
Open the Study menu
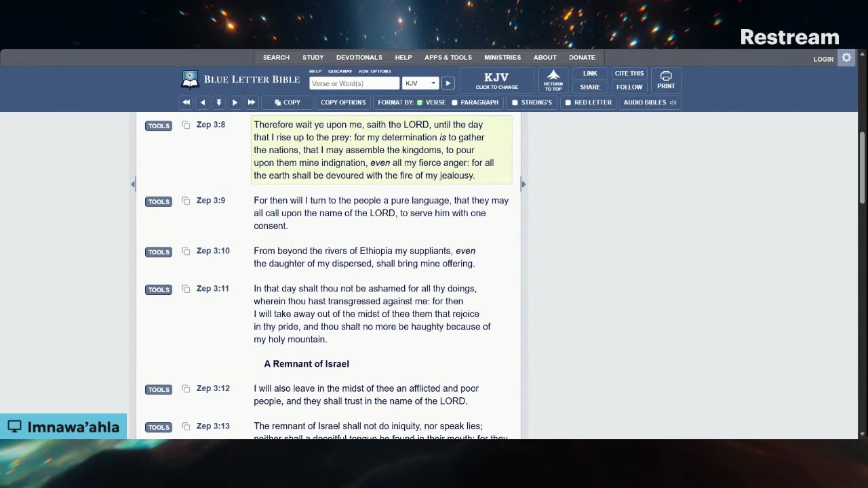click(313, 58)
